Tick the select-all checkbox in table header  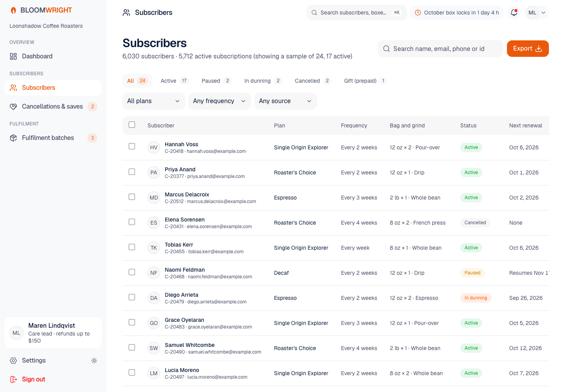[132, 125]
